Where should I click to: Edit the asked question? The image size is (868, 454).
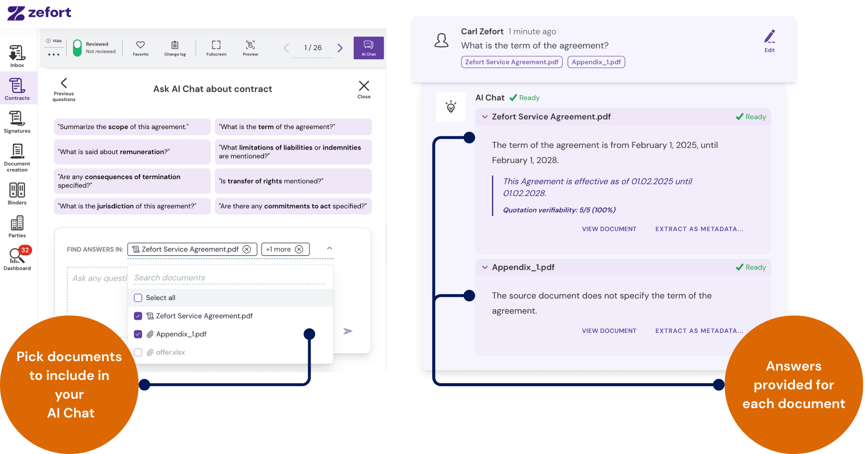[x=770, y=41]
